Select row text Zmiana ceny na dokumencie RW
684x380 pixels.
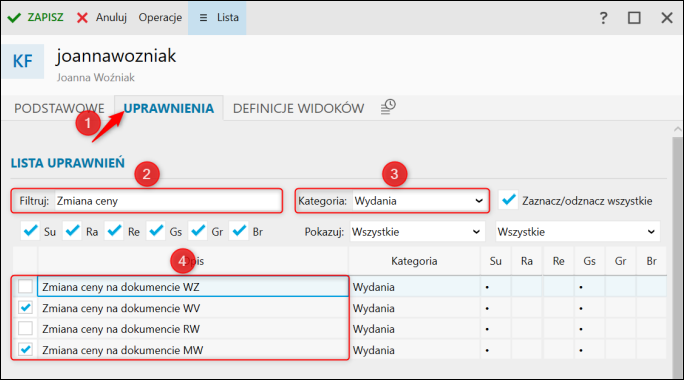pos(121,329)
